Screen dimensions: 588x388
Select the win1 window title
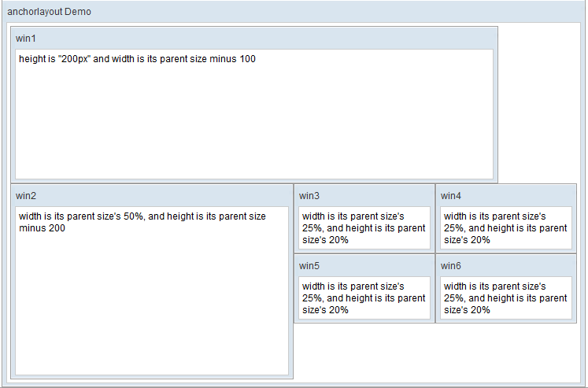pyautogui.click(x=26, y=39)
